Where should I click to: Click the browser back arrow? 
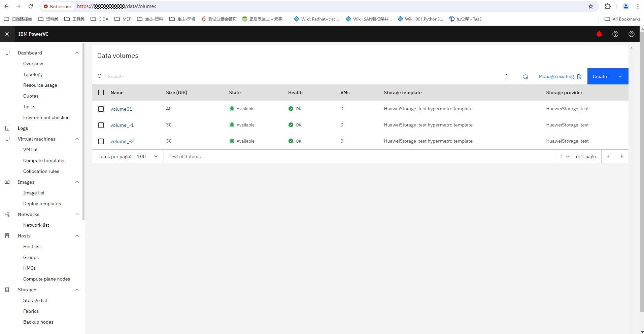6,6
